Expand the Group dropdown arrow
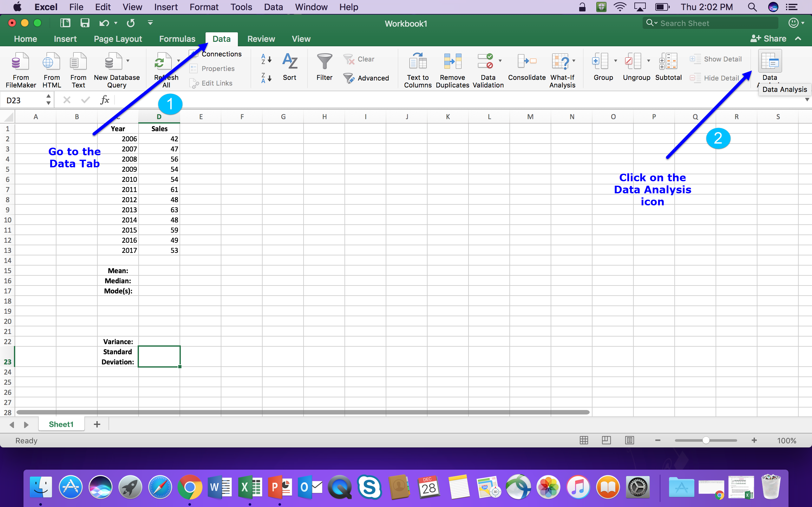The width and height of the screenshot is (812, 507). 615,61
